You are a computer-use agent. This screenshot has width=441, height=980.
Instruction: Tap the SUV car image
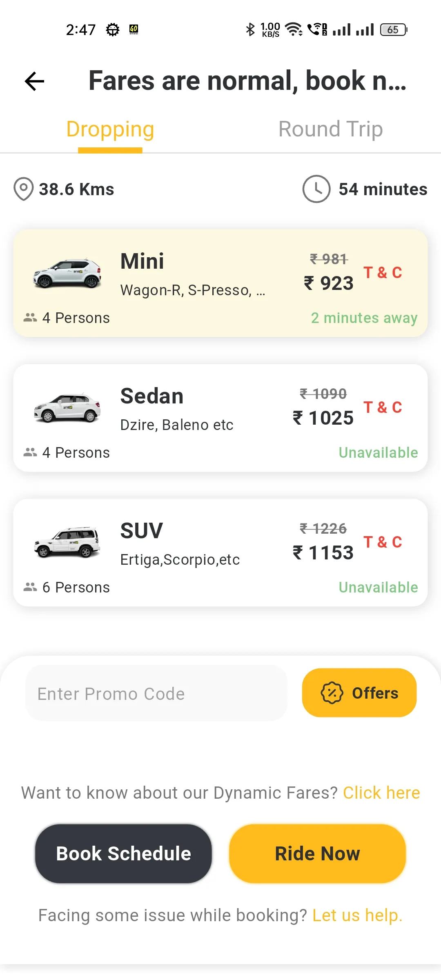[x=67, y=542]
